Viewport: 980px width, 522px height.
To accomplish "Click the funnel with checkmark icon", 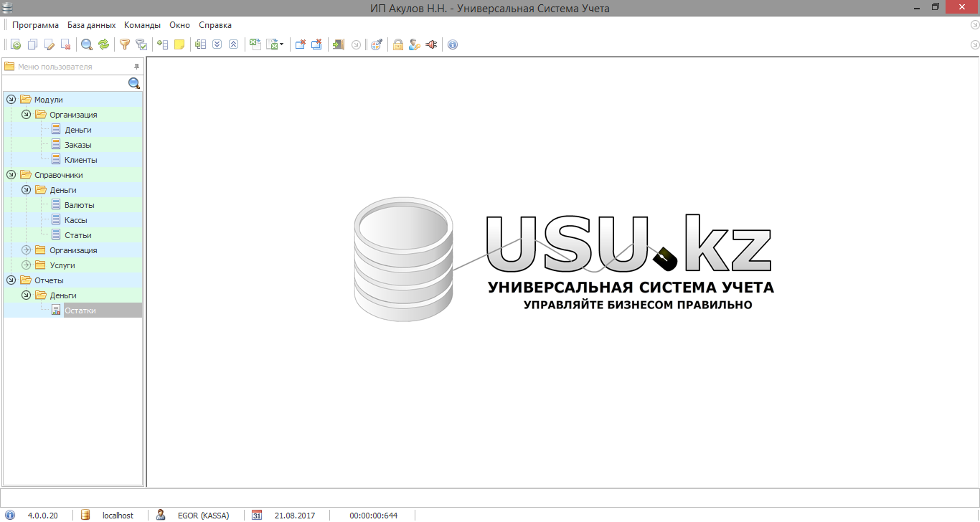I will pos(141,44).
